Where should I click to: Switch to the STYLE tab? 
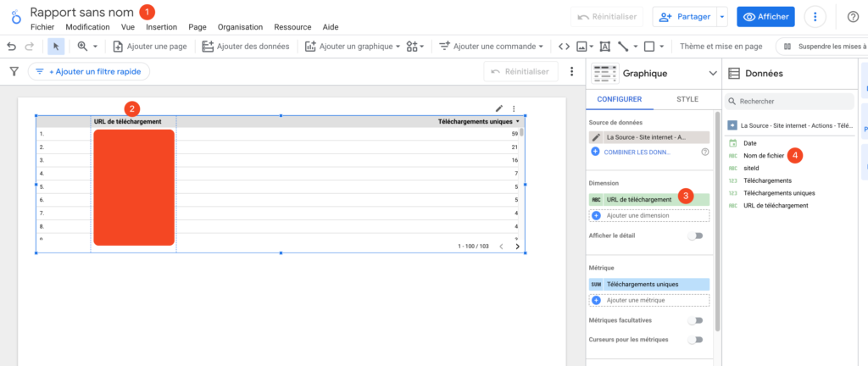(x=687, y=99)
